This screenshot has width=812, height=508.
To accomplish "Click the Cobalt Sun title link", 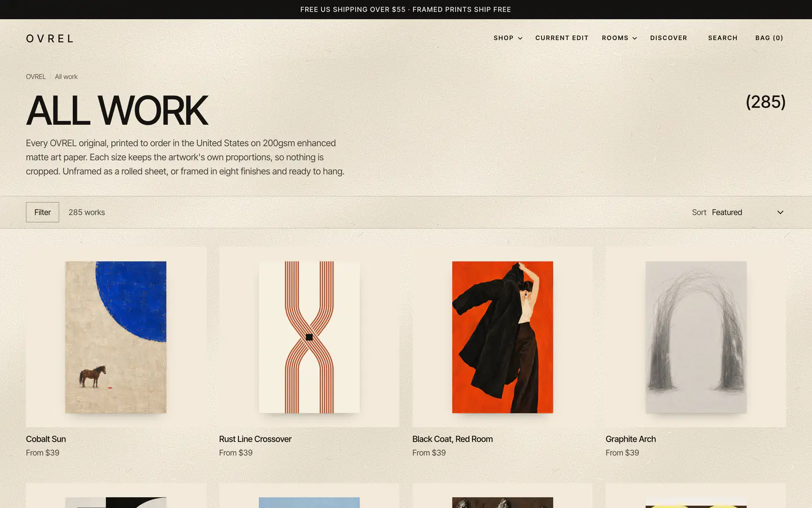I will point(46,439).
